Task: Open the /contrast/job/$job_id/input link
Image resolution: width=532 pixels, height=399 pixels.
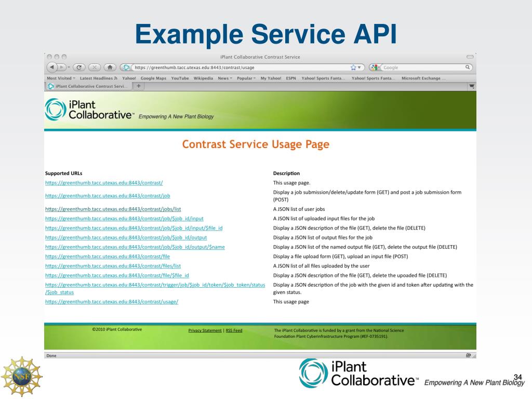Action: pos(124,219)
